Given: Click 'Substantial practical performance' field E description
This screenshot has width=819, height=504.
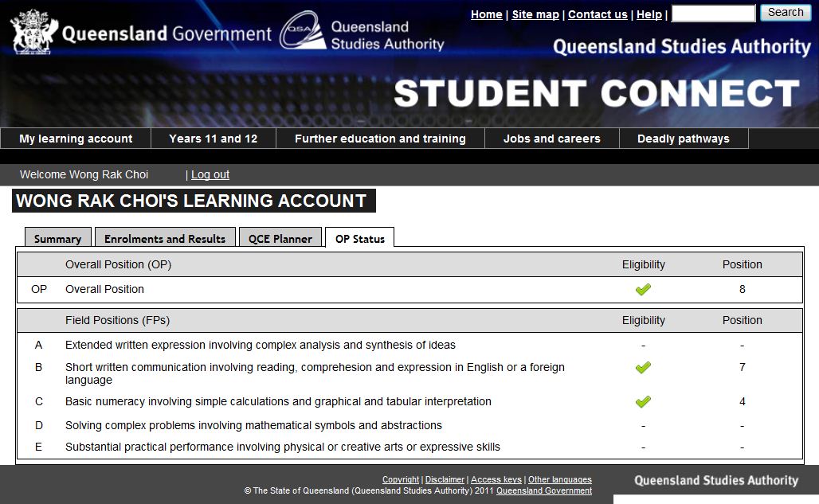Looking at the screenshot, I should pyautogui.click(x=283, y=447).
